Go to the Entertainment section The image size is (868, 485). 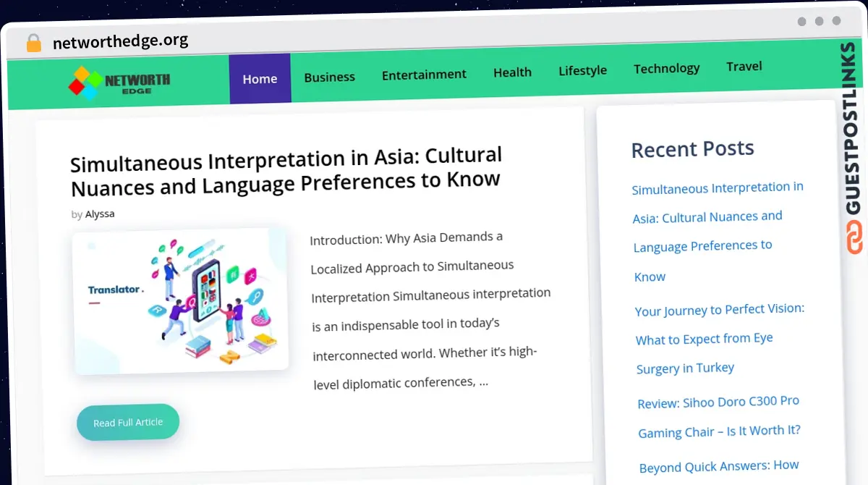[424, 75]
